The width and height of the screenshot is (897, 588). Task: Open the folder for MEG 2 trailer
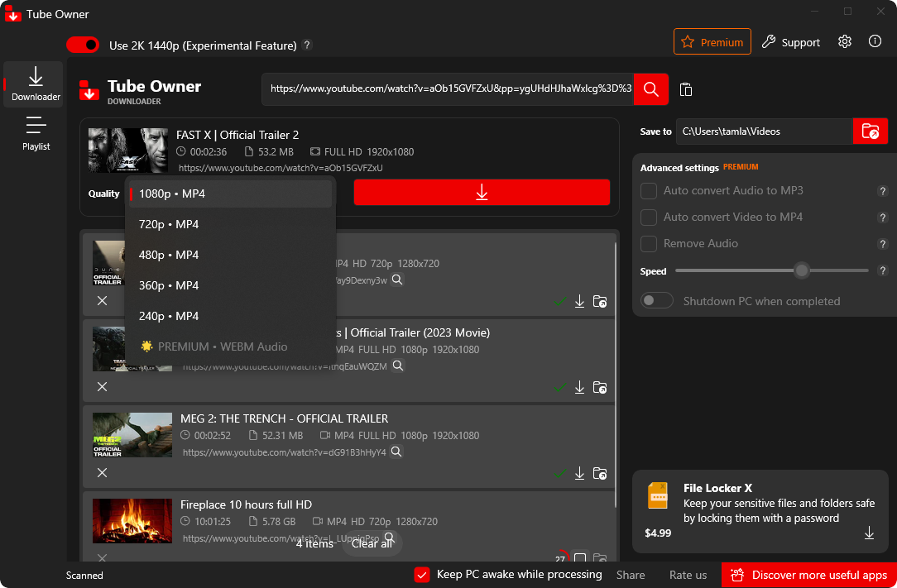[600, 473]
